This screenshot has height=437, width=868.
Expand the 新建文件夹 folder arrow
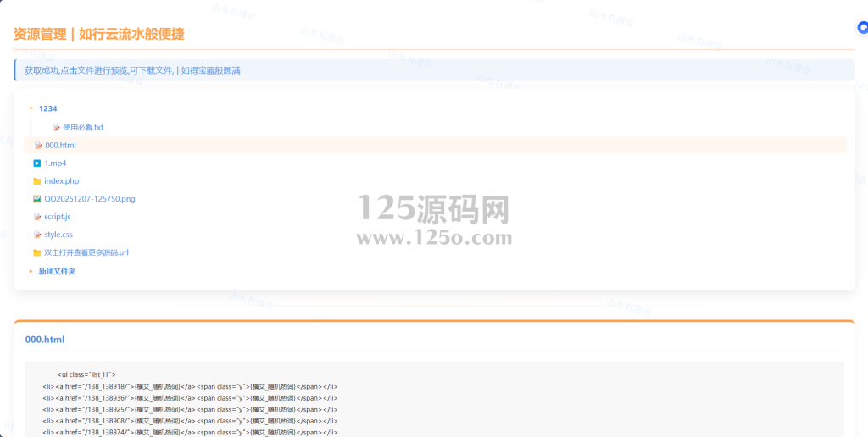pos(31,271)
